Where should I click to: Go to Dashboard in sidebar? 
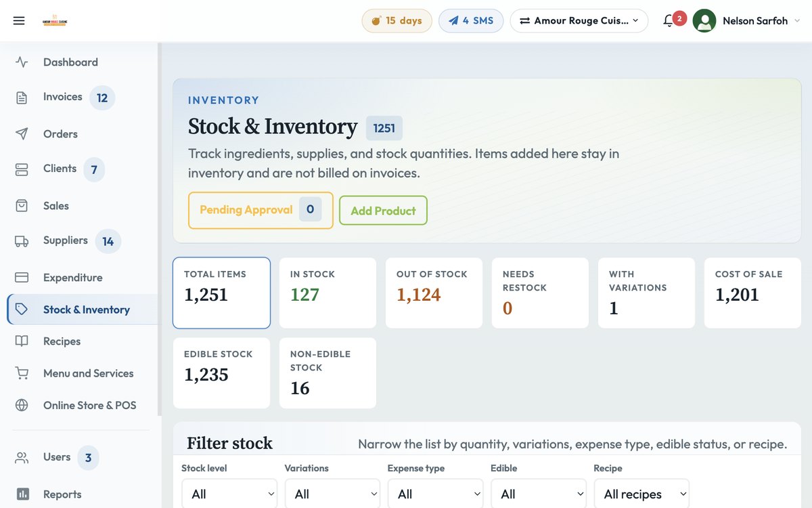coord(70,62)
